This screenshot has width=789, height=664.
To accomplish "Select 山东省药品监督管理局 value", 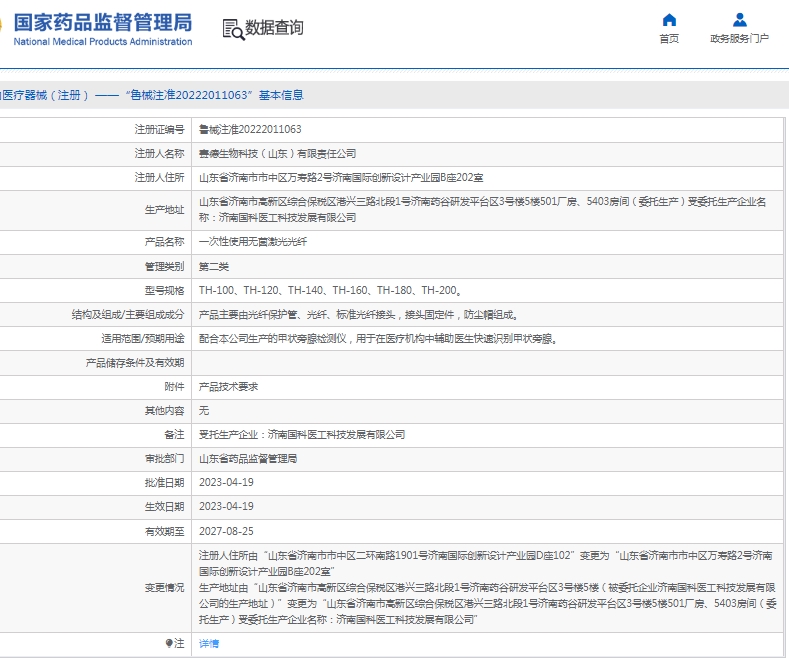I will (x=248, y=459).
